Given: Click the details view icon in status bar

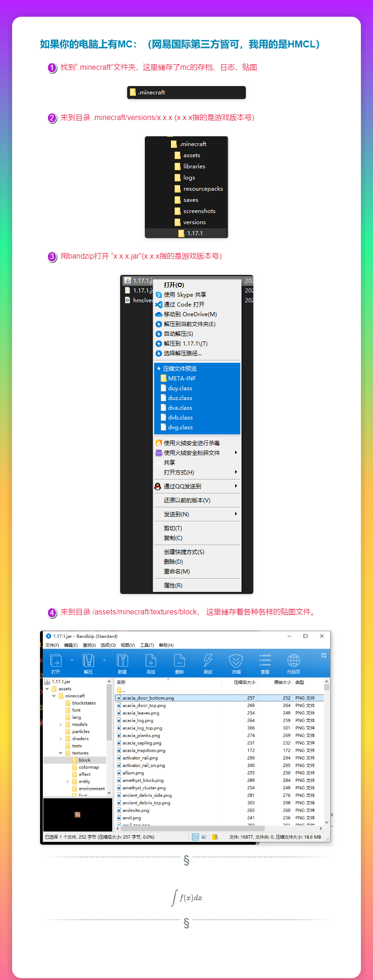Looking at the screenshot, I should (196, 837).
